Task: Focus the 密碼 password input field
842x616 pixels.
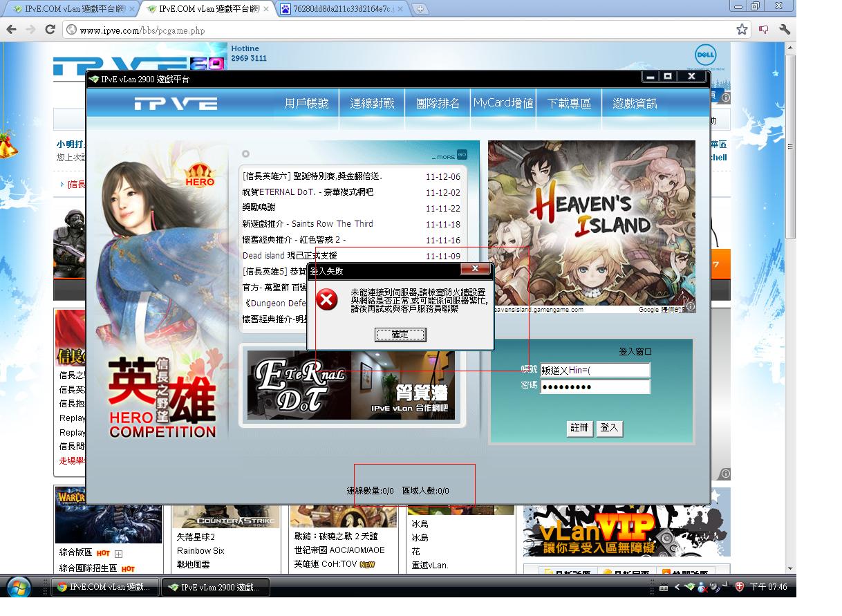Action: [595, 386]
